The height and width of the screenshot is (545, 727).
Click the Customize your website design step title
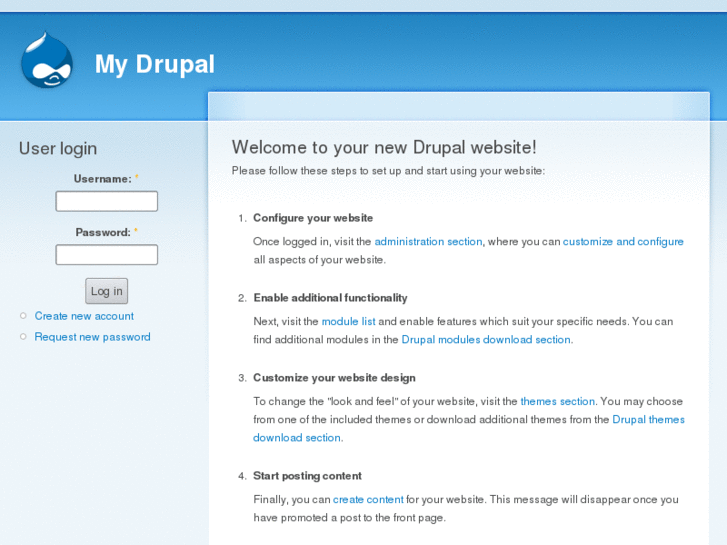tap(334, 378)
